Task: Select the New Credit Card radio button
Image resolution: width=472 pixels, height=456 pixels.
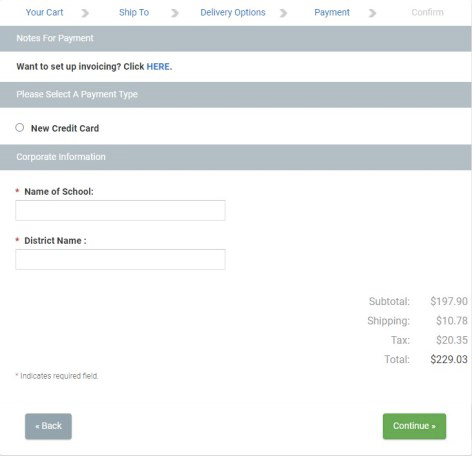Action: click(x=20, y=128)
